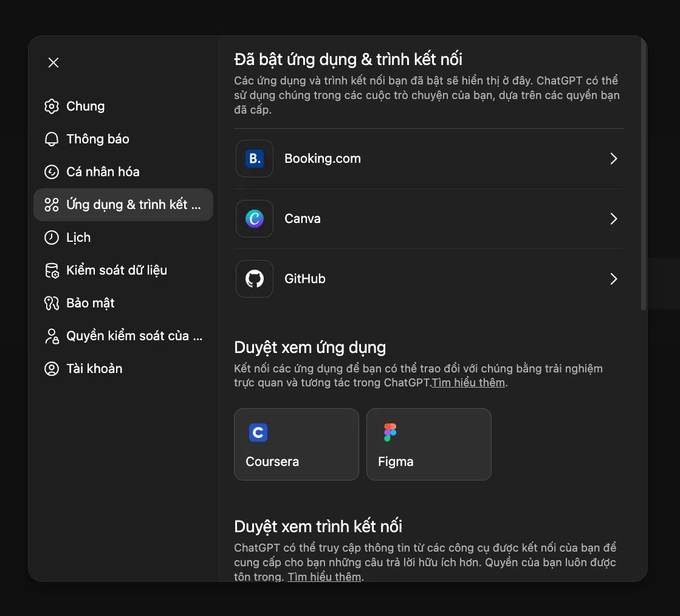Switch to Thông báo settings
The image size is (680, 616).
click(x=123, y=139)
